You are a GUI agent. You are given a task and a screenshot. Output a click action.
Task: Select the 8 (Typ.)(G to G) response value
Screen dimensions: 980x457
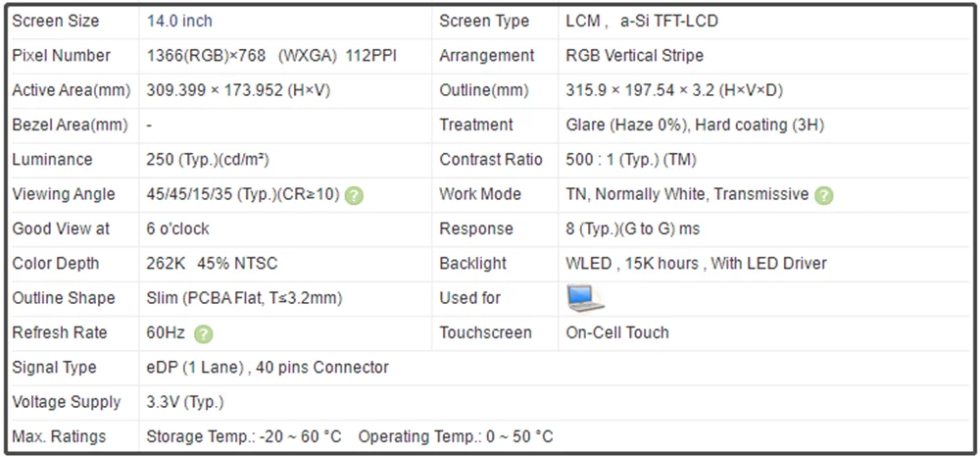pyautogui.click(x=632, y=228)
